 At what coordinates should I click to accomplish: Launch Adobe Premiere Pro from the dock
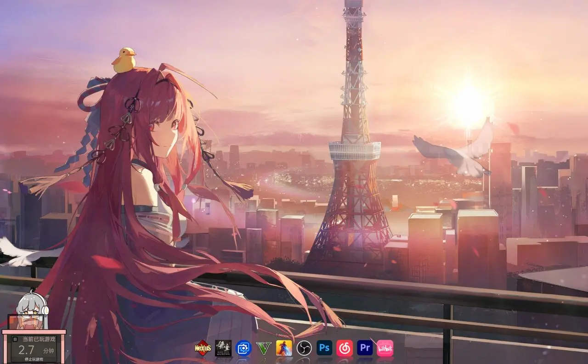pos(365,347)
